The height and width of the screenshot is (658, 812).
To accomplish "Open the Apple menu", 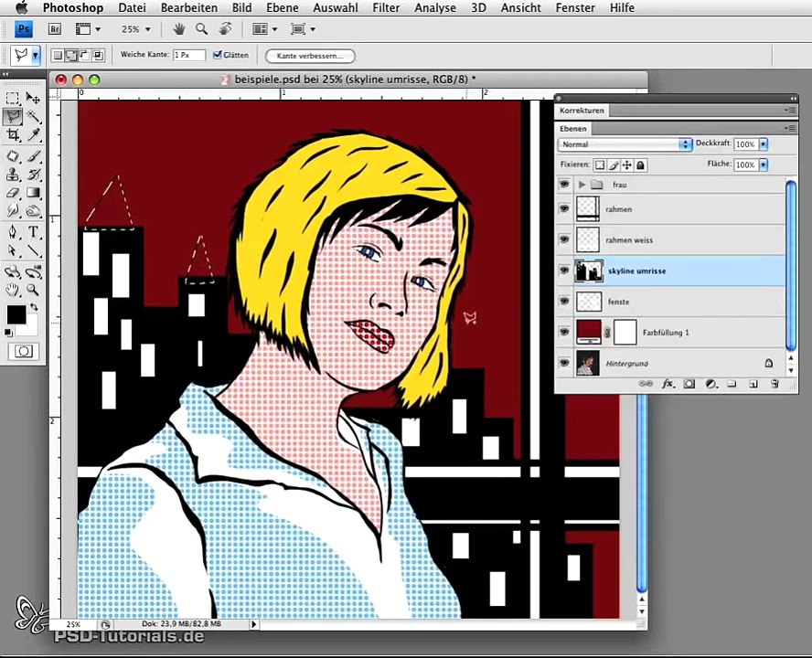I will coord(22,7).
